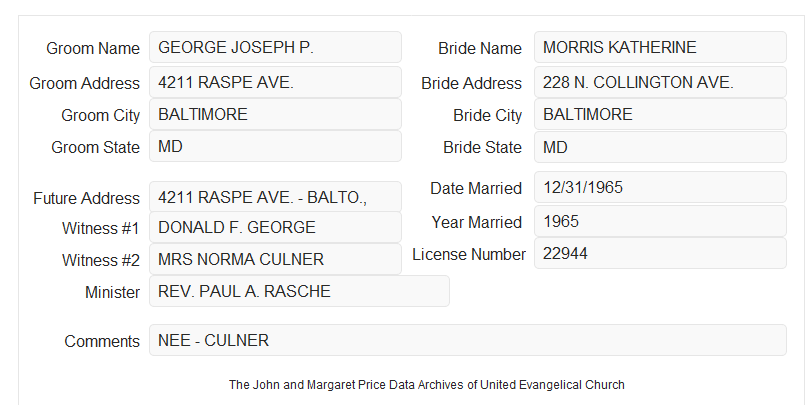Click the Year Married field
Image resolution: width=805 pixels, height=405 pixels.
(660, 221)
